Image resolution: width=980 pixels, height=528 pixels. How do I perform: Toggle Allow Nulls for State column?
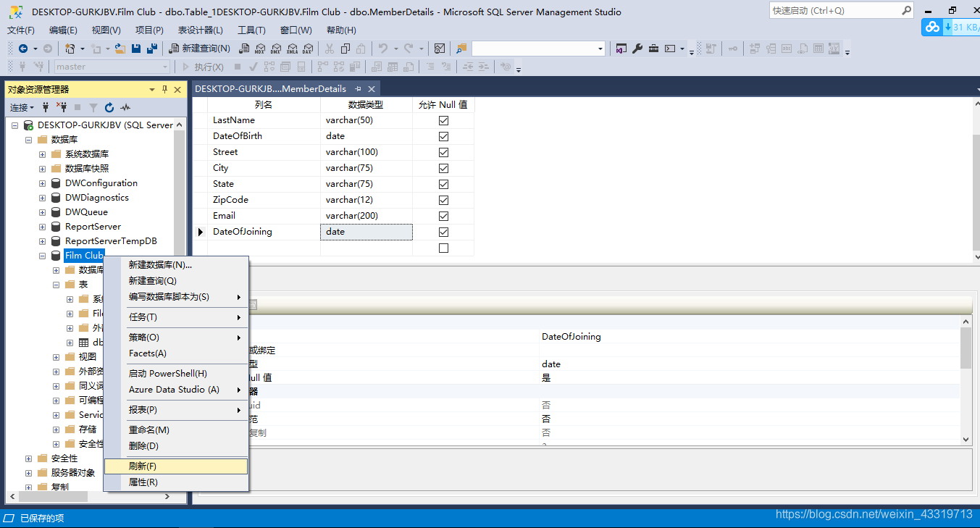(443, 184)
